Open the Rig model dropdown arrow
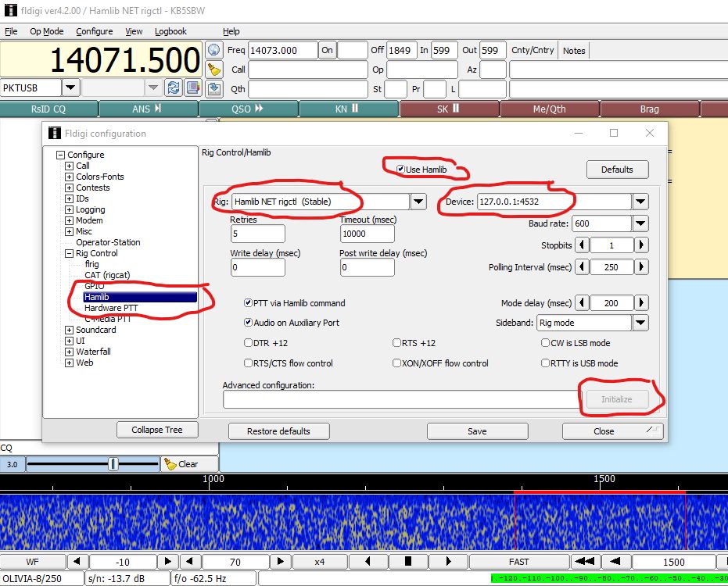 (x=418, y=202)
